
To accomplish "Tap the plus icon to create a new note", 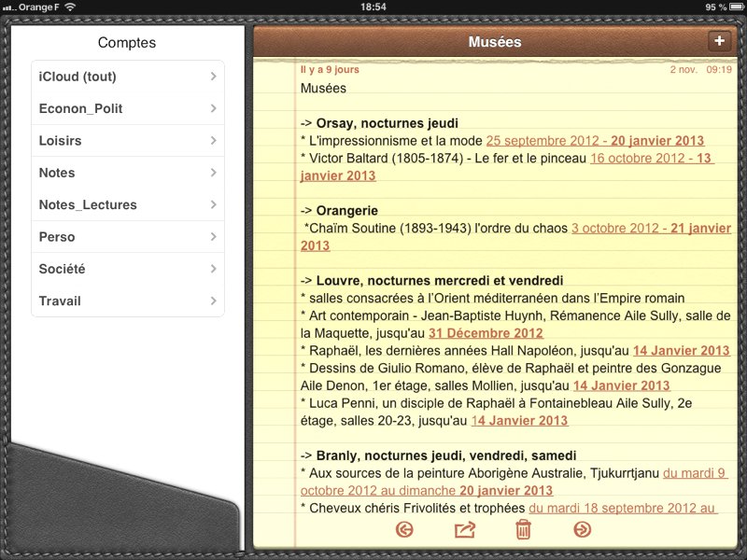I will pyautogui.click(x=718, y=40).
